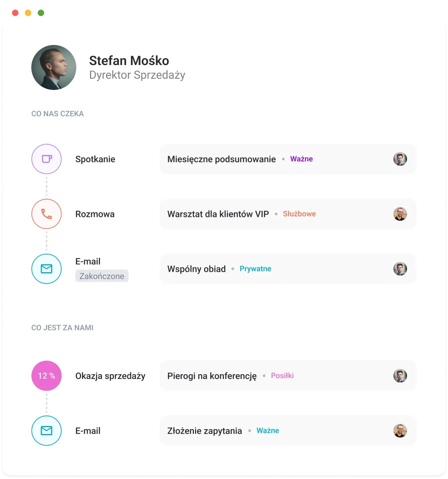Click the avatar on the Pierogi na konferencję row
Image resolution: width=448 pixels, height=479 pixels.
400,376
